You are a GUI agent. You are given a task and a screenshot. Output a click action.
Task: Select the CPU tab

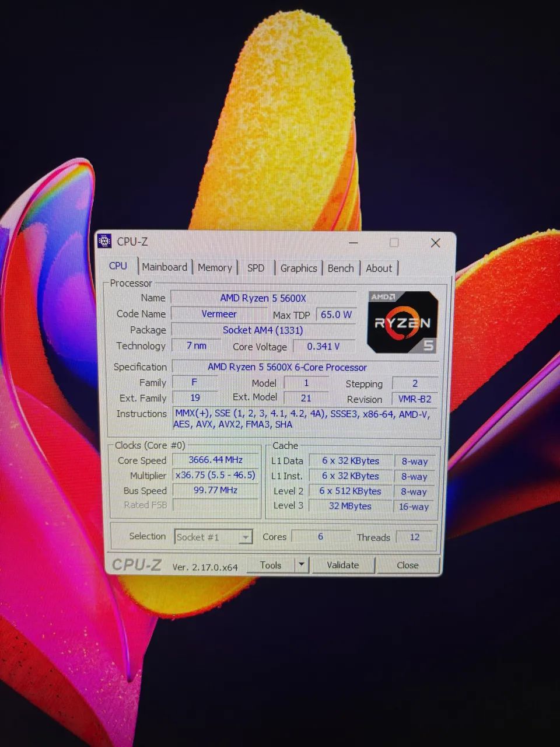[118, 266]
